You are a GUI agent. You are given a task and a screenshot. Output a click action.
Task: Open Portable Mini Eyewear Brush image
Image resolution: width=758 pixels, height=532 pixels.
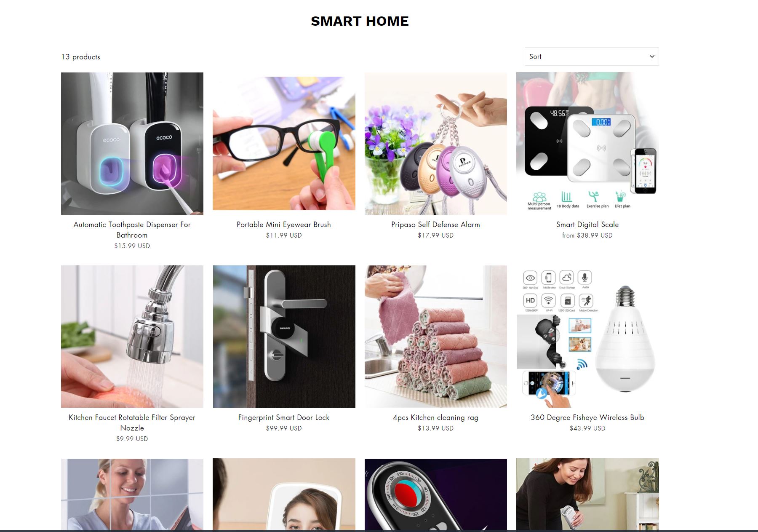point(284,144)
